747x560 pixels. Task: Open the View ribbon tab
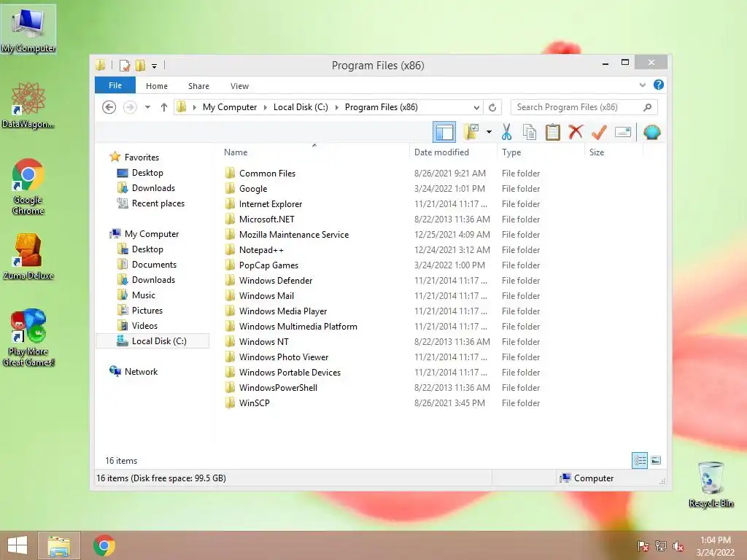coord(239,86)
